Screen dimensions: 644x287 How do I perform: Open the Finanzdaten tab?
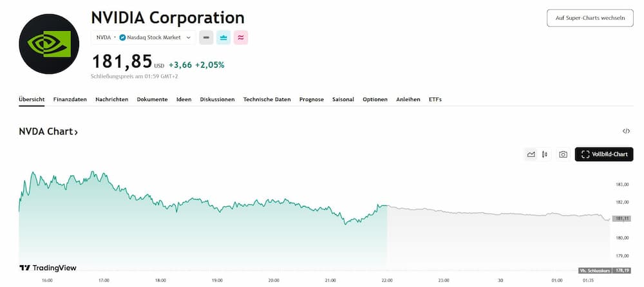[70, 100]
